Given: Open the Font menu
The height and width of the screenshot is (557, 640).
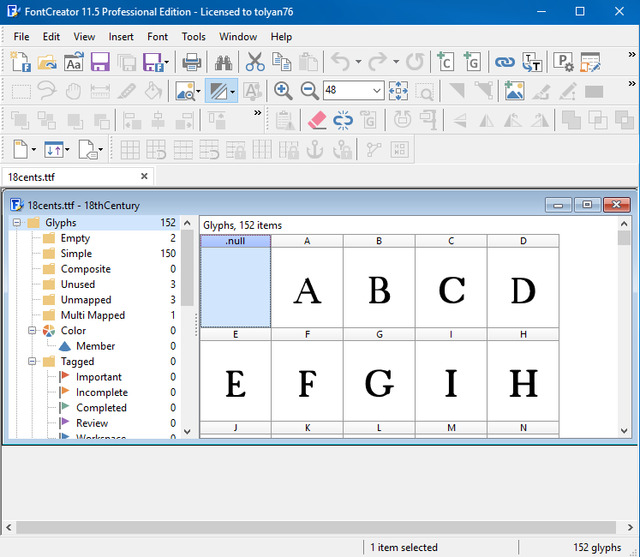Looking at the screenshot, I should (157, 37).
